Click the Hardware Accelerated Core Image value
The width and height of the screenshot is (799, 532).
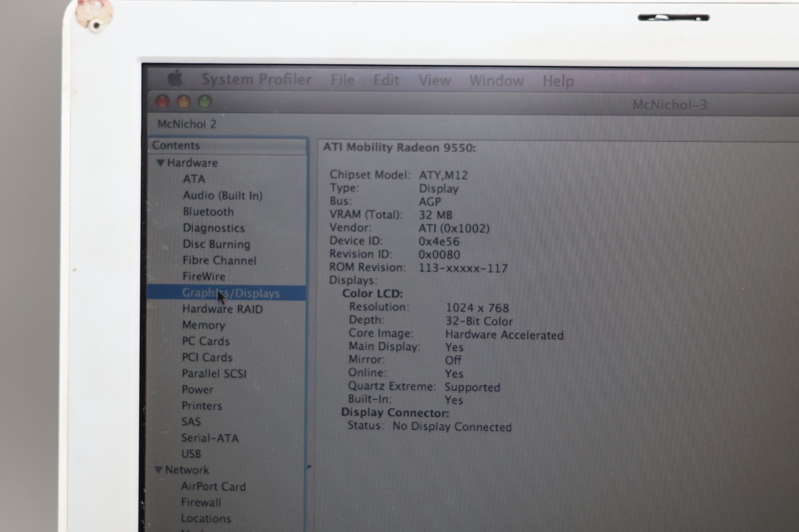(x=504, y=335)
